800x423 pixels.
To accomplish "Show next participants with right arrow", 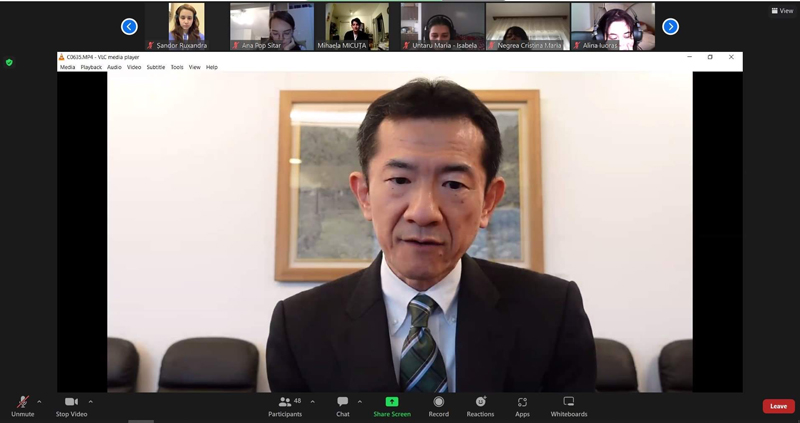I will coord(670,27).
